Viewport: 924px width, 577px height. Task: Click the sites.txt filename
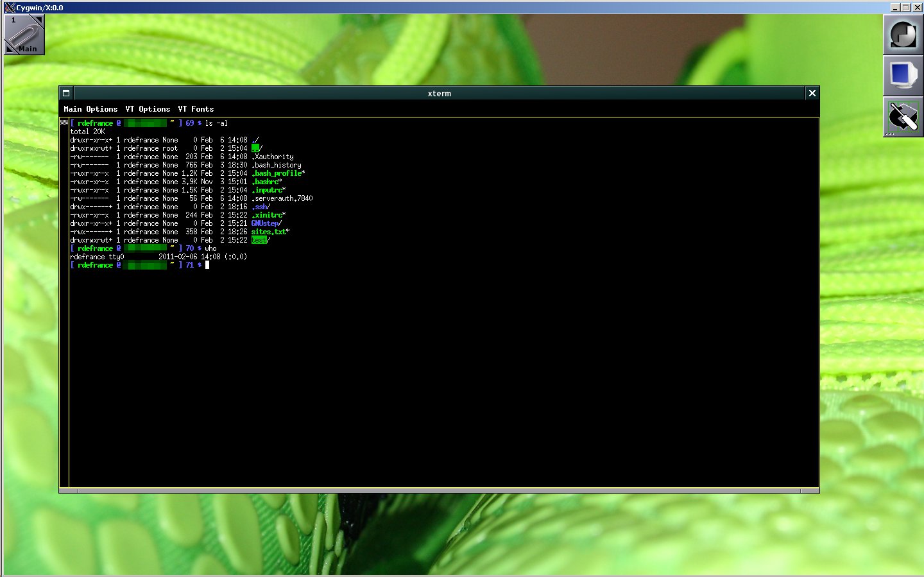(x=268, y=232)
